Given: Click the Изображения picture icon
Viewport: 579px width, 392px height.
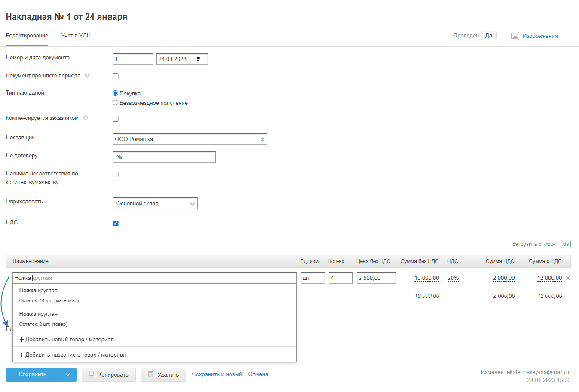Looking at the screenshot, I should pyautogui.click(x=515, y=36).
